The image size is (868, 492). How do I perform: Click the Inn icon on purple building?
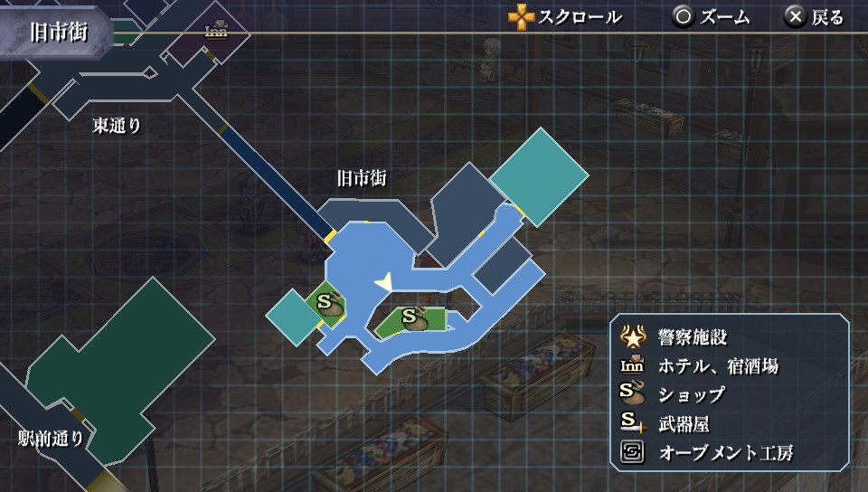pos(216,29)
